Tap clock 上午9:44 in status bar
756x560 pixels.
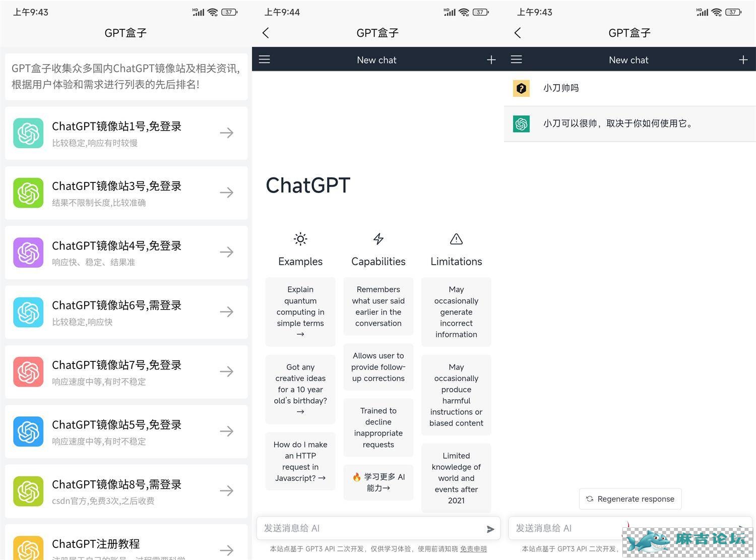click(282, 12)
